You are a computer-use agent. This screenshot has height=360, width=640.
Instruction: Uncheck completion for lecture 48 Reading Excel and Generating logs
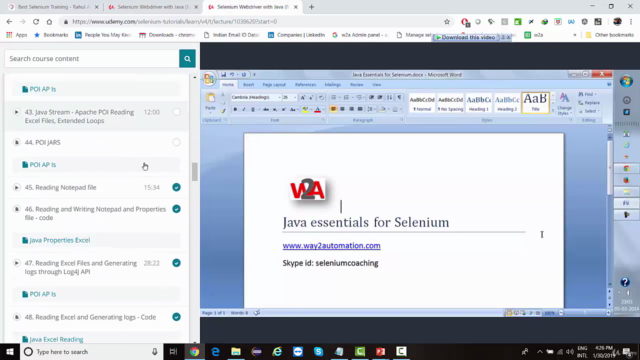coord(176,317)
